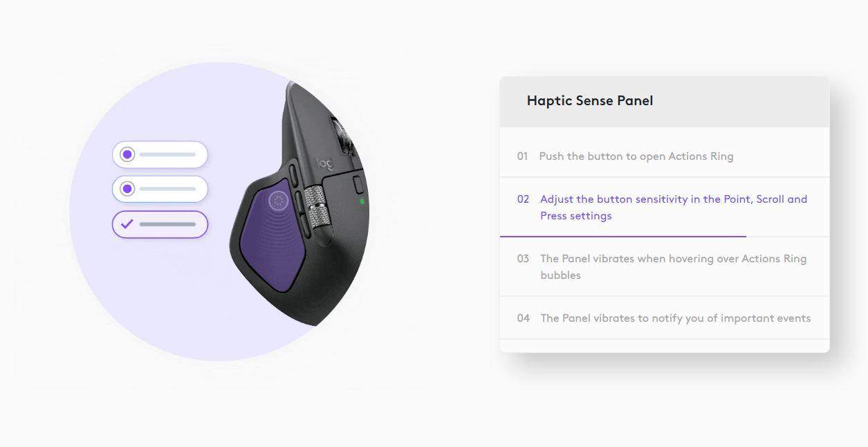Click the purple progress bar under step 02

[622, 236]
